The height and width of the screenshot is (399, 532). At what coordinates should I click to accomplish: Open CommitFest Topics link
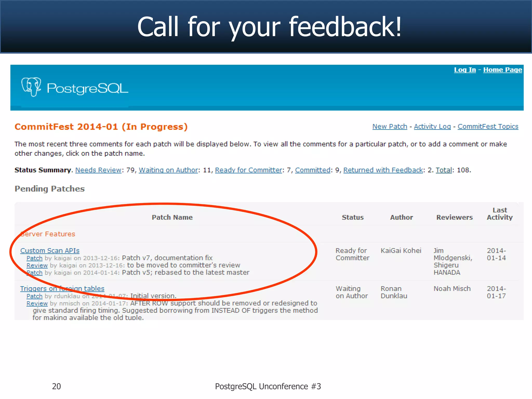488,127
